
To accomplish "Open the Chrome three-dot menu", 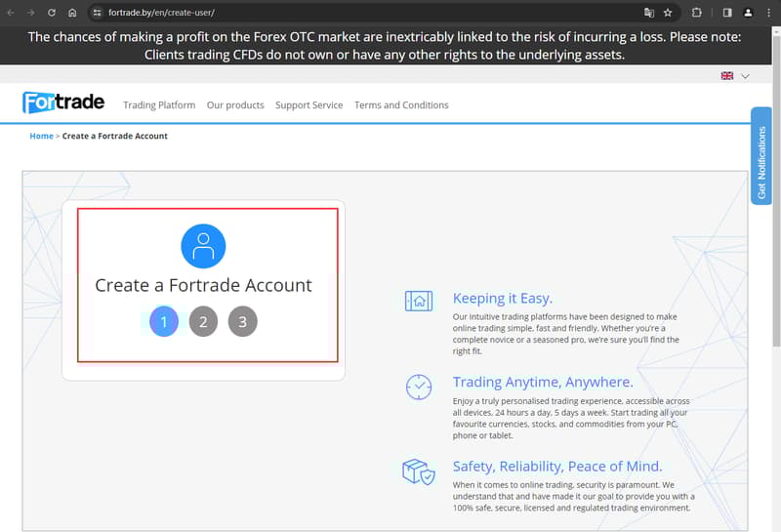I will tap(768, 13).
